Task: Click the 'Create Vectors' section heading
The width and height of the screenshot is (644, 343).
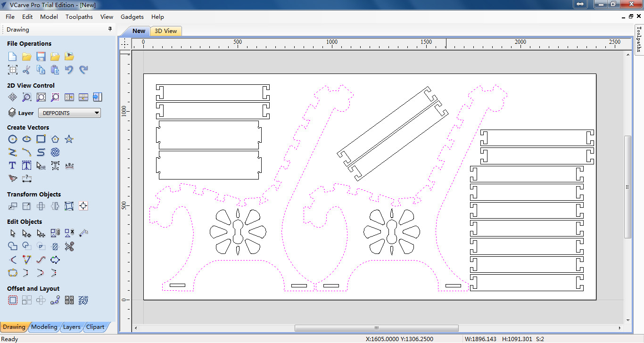Action: 28,127
